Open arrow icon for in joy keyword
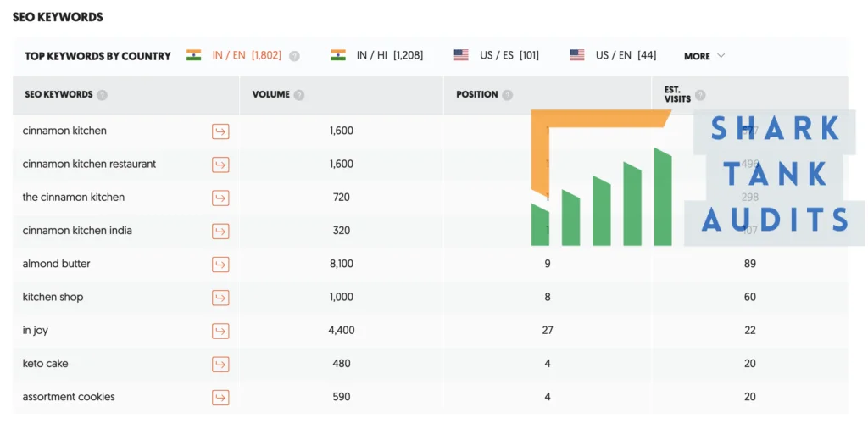868x424 pixels. 220,331
